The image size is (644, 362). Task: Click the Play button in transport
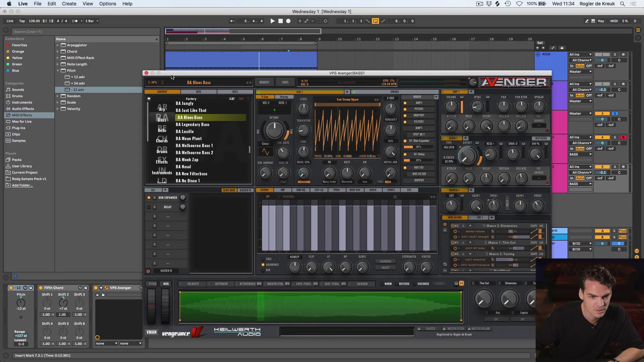coord(272,21)
